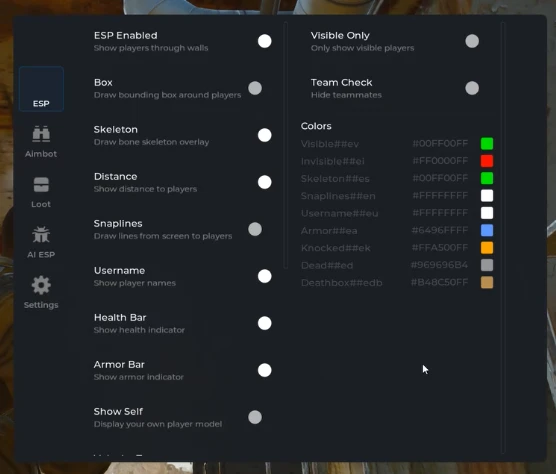Click the Armor##ea color label
The height and width of the screenshot is (474, 556).
(x=329, y=231)
